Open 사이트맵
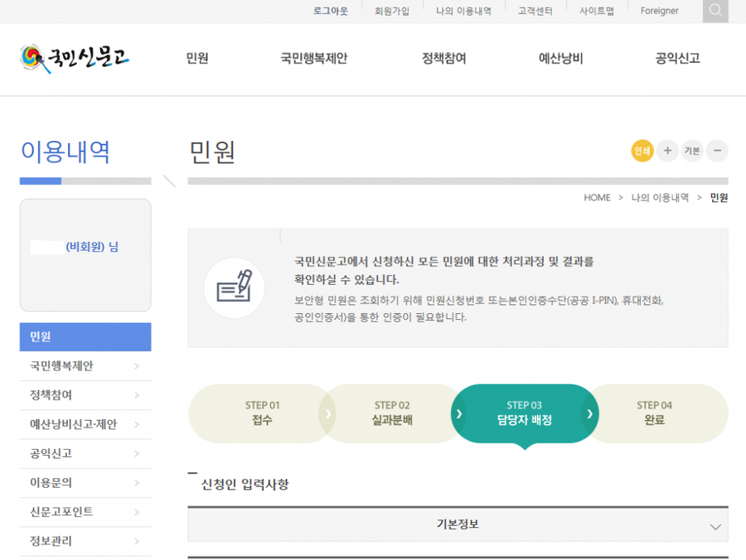The image size is (746, 560). (x=597, y=11)
